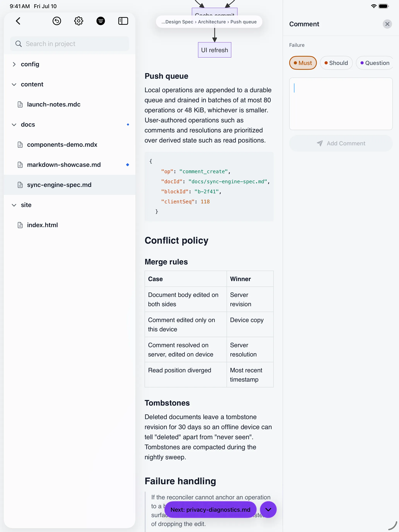399x532 pixels.
Task: Click the blue dot next to markdown-showcase.md
Action: tap(128, 165)
